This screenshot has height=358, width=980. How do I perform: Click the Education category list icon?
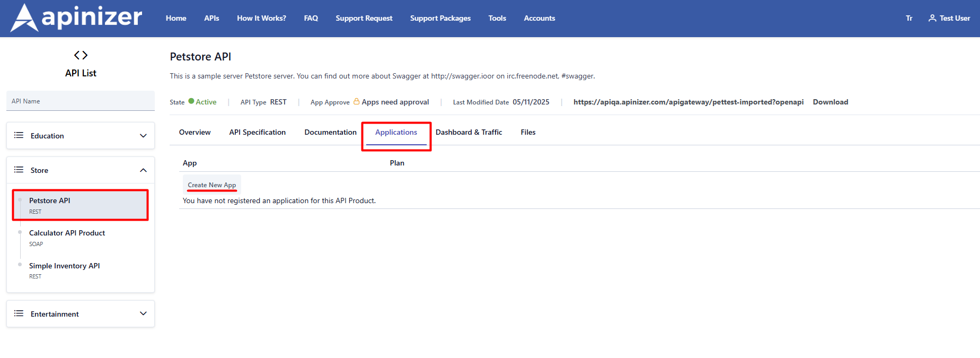[x=19, y=135]
